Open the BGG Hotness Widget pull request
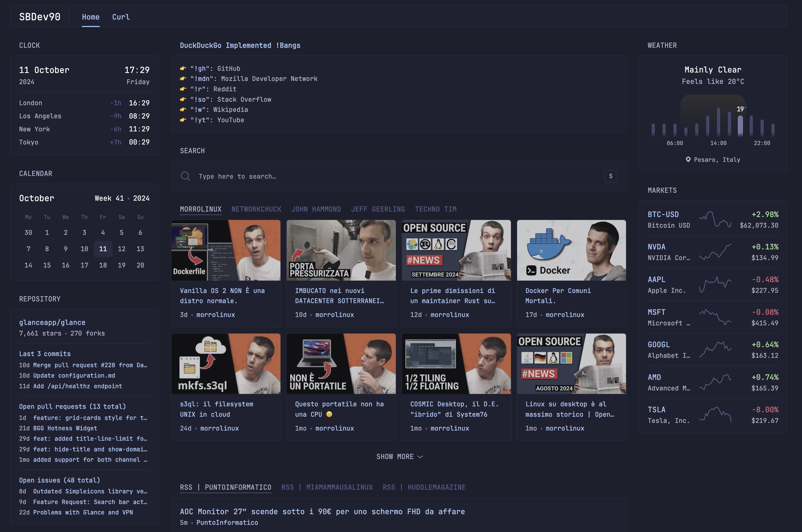 [x=65, y=428]
